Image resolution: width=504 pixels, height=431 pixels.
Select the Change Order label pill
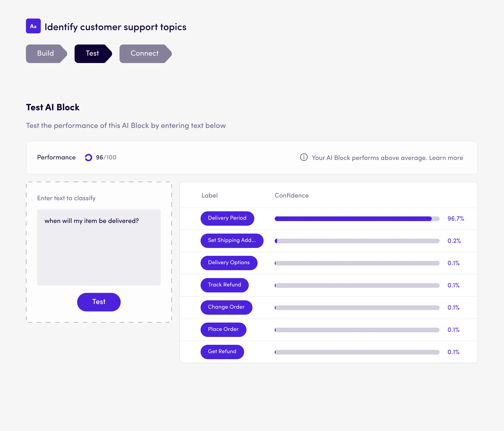[226, 307]
